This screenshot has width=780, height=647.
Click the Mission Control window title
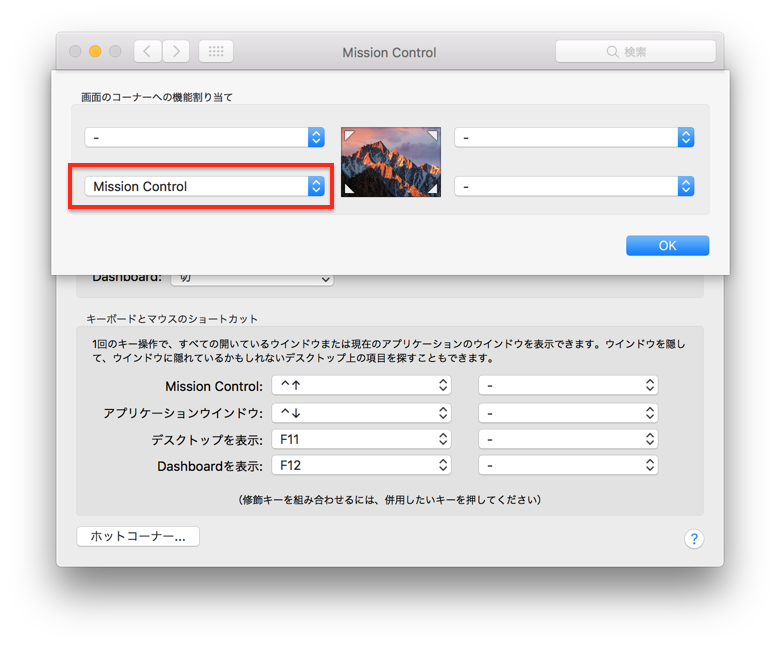(x=389, y=52)
